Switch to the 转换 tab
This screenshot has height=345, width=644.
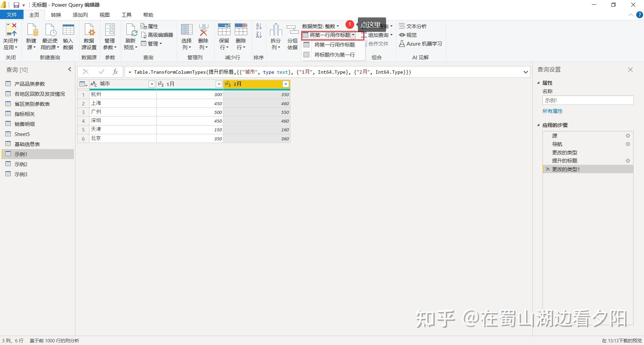(56, 15)
